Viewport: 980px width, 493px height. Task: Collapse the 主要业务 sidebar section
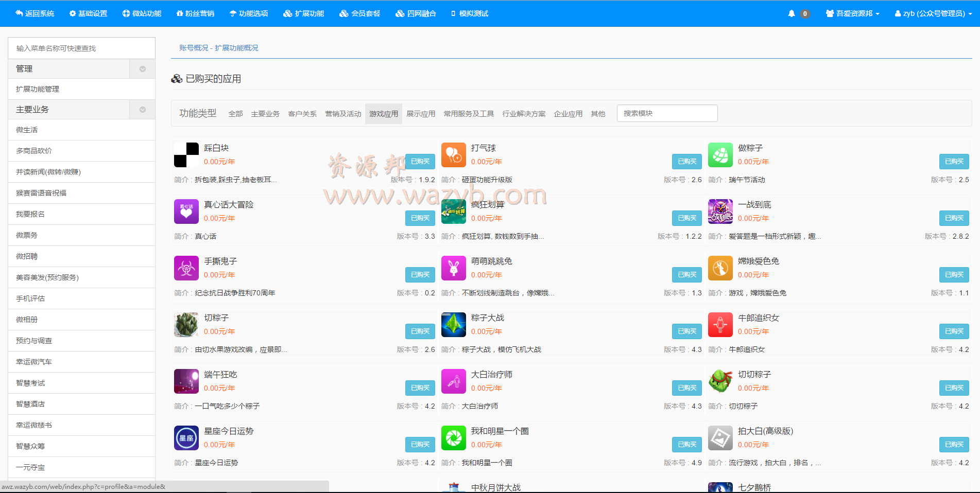tap(143, 110)
